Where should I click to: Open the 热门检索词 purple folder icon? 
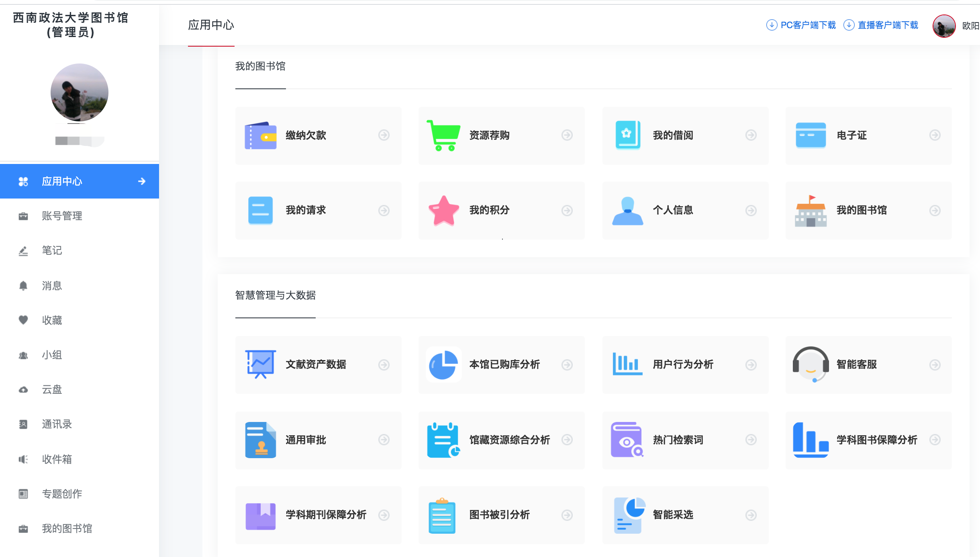pos(627,440)
